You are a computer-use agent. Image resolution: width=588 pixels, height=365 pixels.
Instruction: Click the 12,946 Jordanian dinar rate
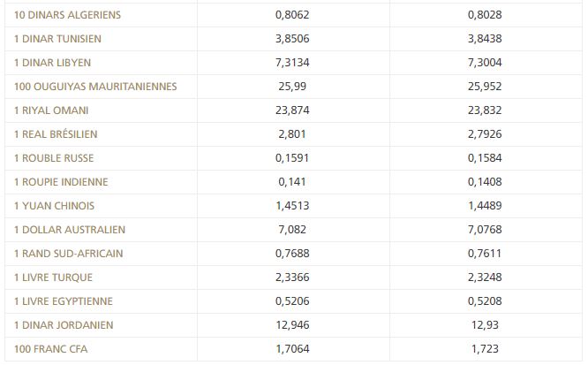(x=293, y=325)
